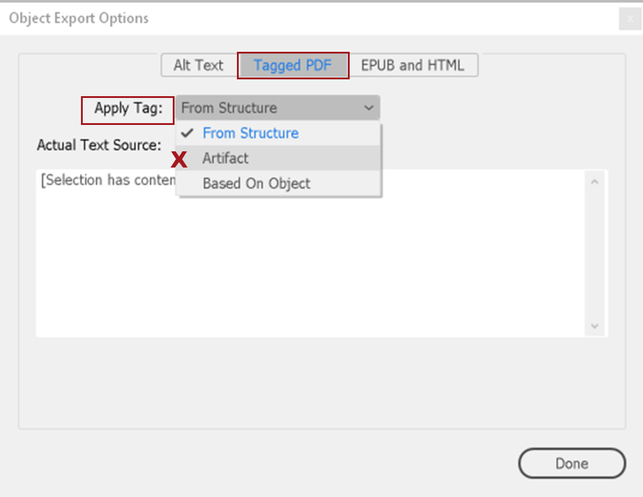Image resolution: width=643 pixels, height=497 pixels.
Task: Select the Artifact tag option
Action: point(226,158)
